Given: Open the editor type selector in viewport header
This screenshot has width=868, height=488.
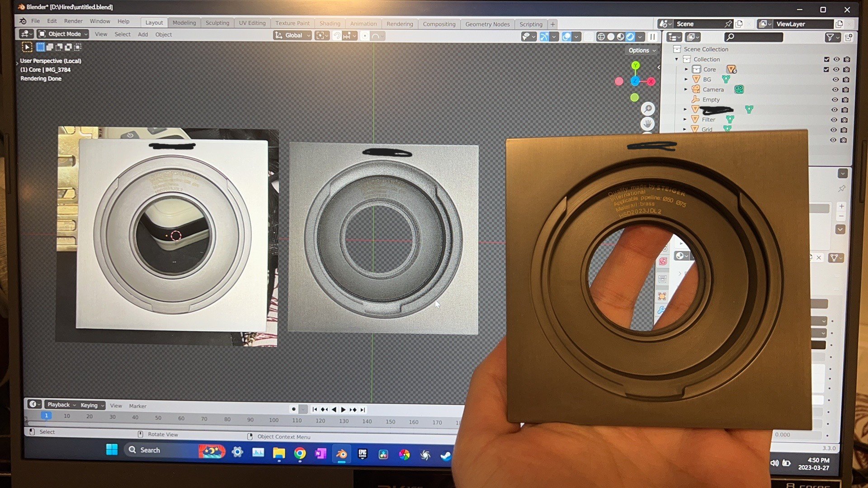Looking at the screenshot, I should pyautogui.click(x=26, y=34).
